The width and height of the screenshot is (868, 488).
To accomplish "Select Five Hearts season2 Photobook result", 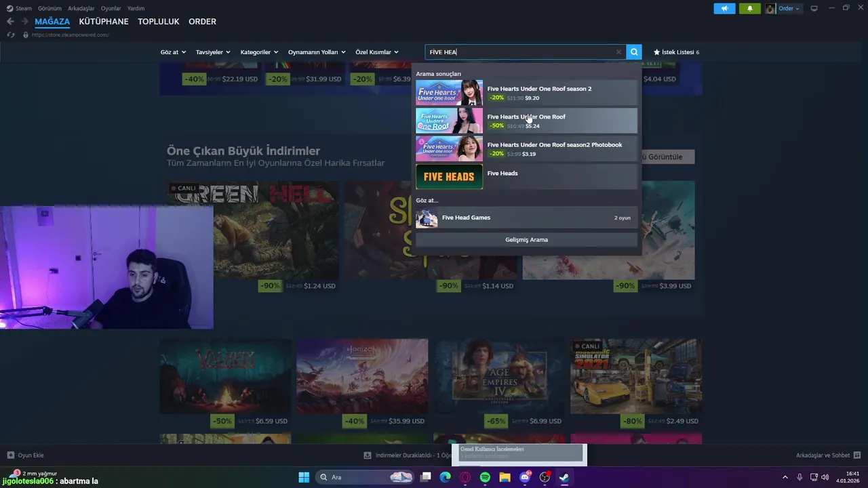I will click(526, 148).
